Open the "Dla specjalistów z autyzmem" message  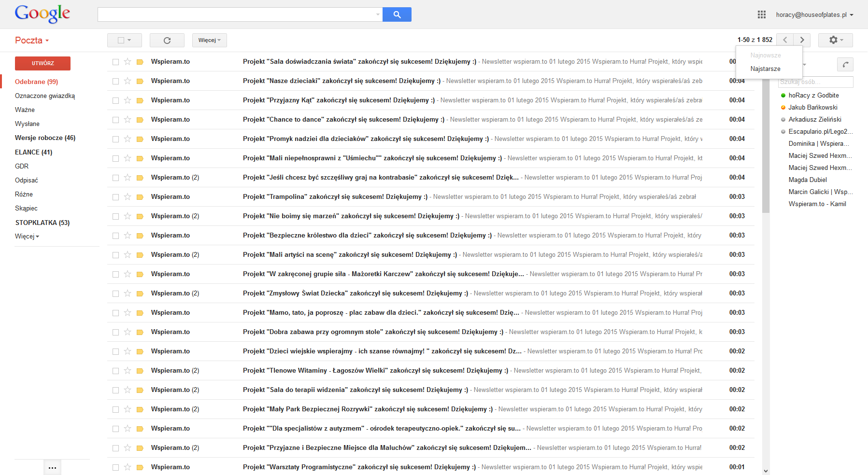pos(431,428)
